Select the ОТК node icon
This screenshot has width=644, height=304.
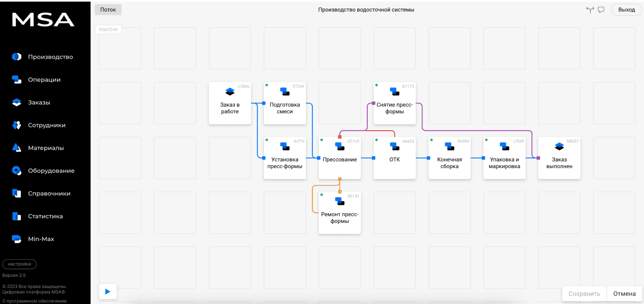395,146
